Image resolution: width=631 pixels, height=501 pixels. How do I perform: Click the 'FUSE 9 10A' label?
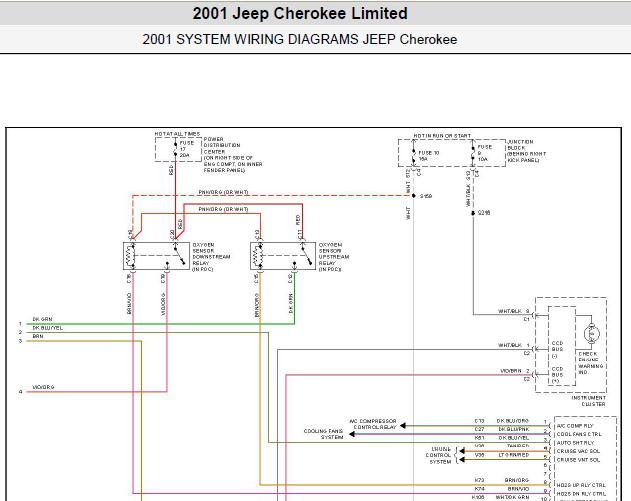tap(484, 153)
